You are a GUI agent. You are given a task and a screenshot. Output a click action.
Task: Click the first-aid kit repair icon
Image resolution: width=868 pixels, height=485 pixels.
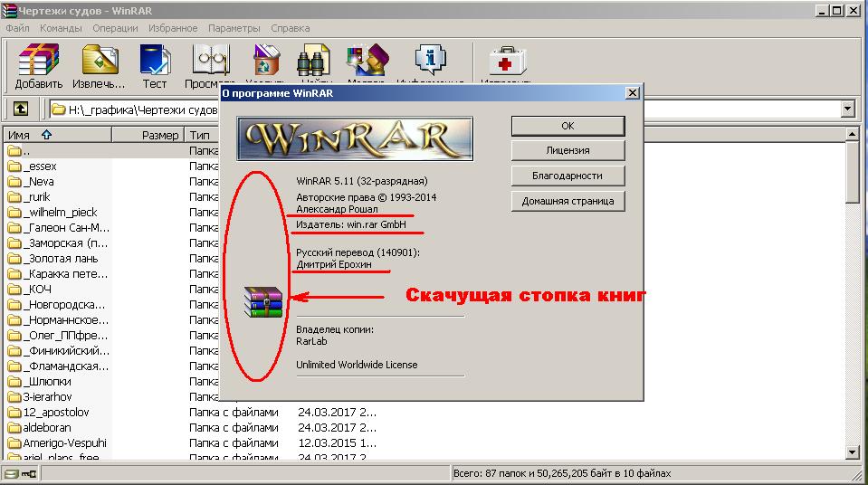tap(506, 63)
